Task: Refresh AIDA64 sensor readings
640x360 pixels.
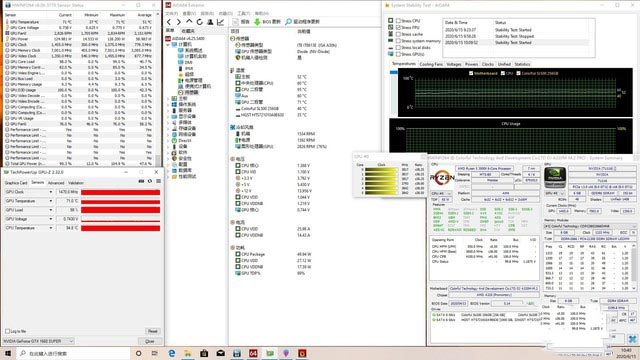Action: [x=200, y=22]
